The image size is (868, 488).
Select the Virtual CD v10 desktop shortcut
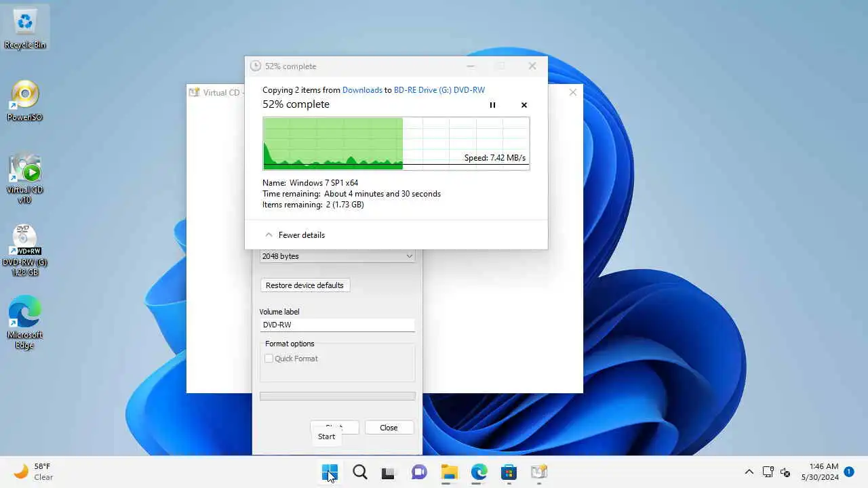(25, 178)
